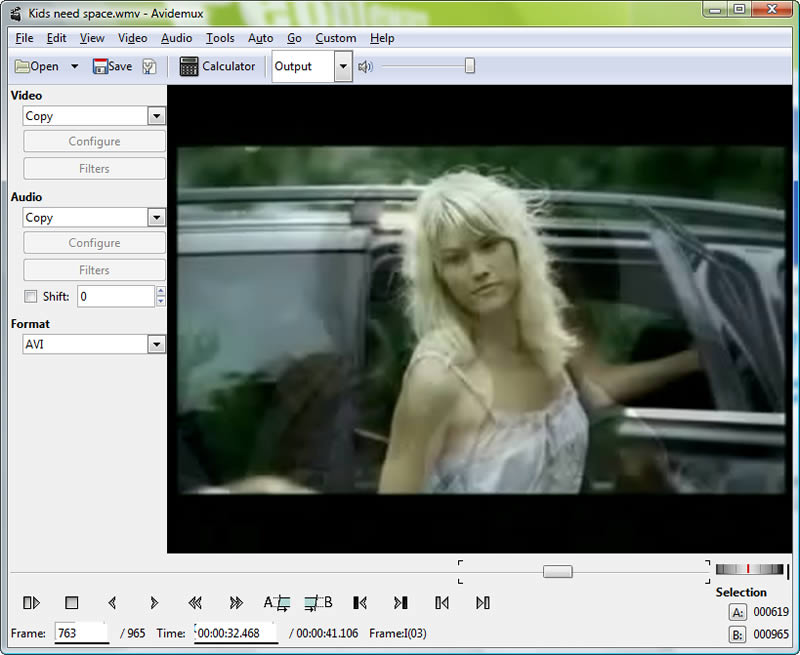Go to selection marker B button

click(x=737, y=635)
